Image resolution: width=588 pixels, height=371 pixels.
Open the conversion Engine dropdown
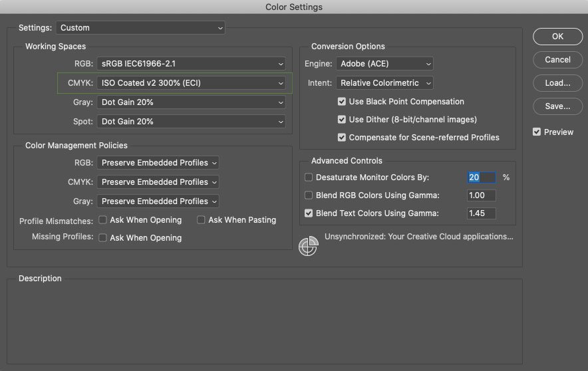384,64
